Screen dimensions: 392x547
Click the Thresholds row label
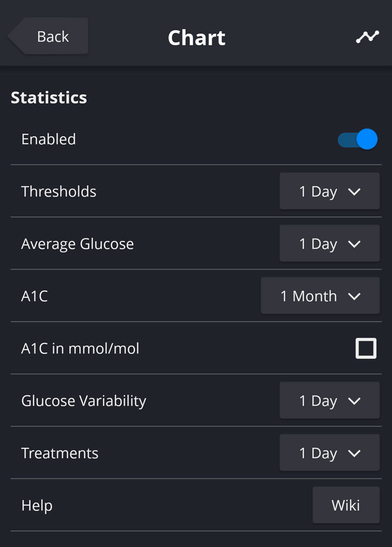pyautogui.click(x=59, y=191)
